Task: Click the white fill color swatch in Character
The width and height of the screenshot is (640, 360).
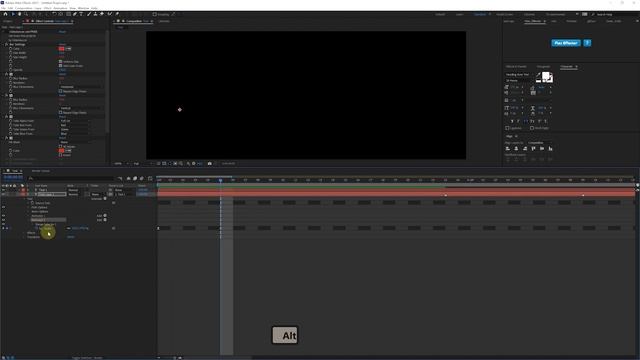Action: click(546, 76)
